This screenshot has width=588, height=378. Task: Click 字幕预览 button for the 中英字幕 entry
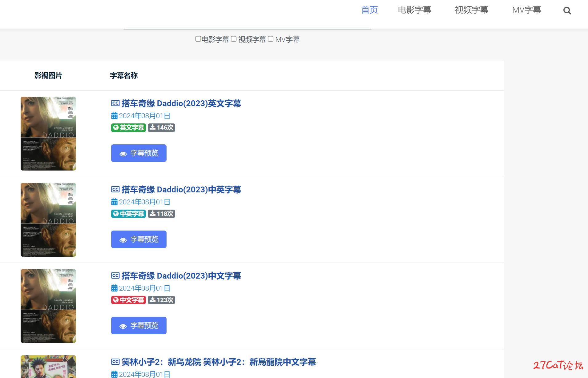click(x=139, y=239)
